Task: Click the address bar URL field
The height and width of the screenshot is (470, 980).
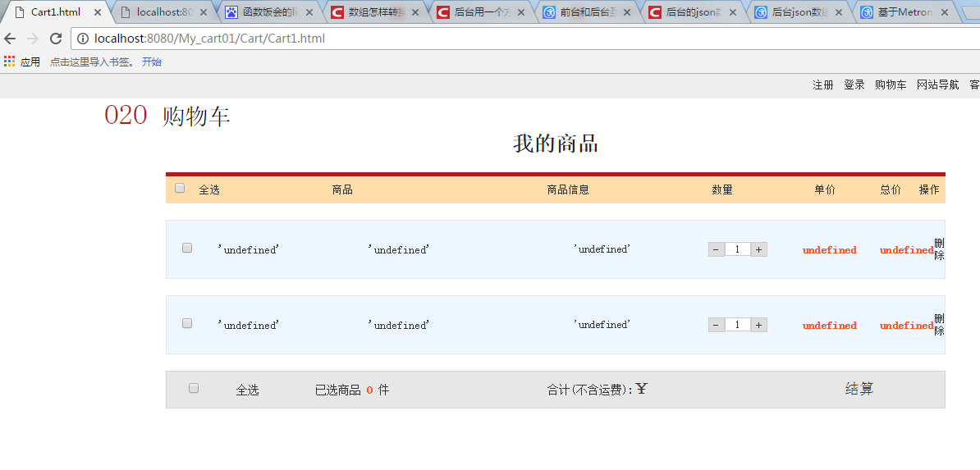Action: click(x=525, y=39)
